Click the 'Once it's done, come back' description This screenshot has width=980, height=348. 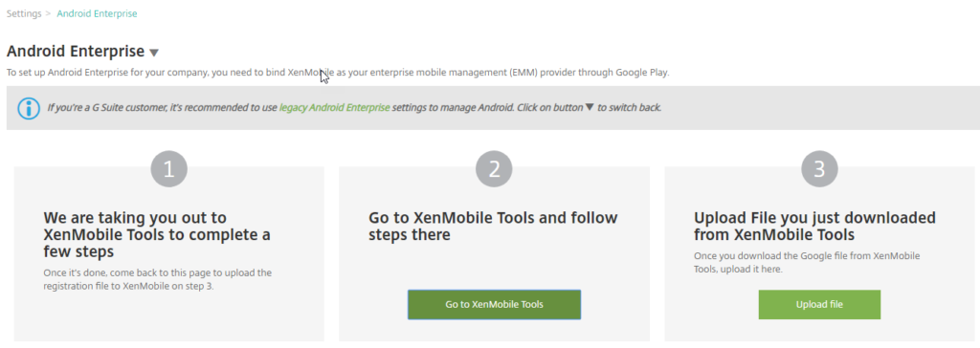click(158, 279)
